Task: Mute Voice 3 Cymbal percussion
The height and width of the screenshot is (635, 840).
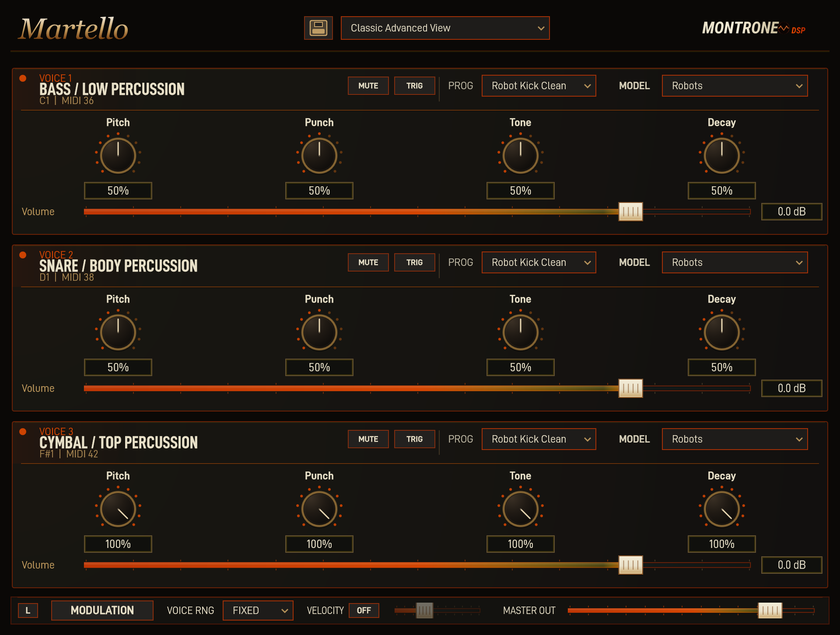Action: 368,439
